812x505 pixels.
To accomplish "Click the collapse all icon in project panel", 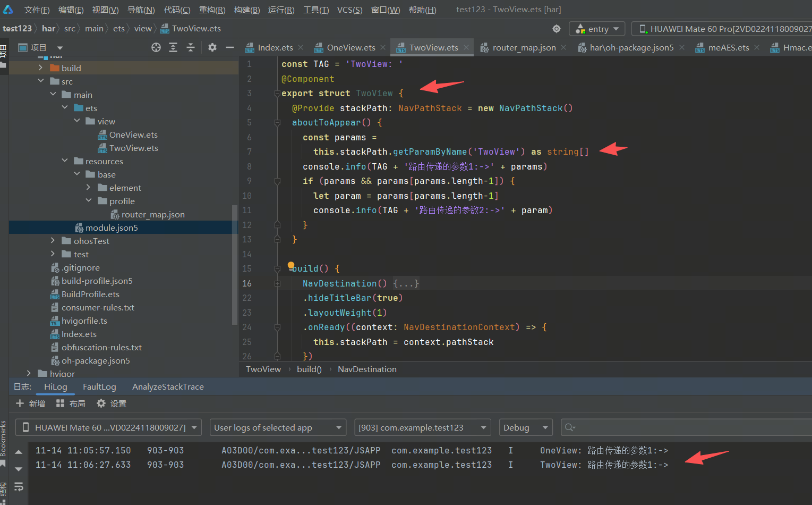I will point(191,47).
